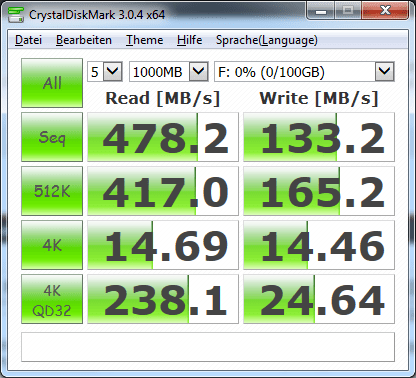Open the Datei menu
Screen dimensions: 416x378
28,40
